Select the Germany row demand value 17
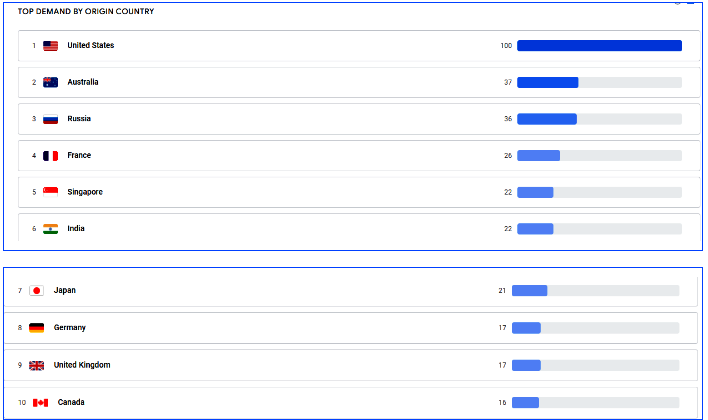This screenshot has height=420, width=708. pos(502,328)
